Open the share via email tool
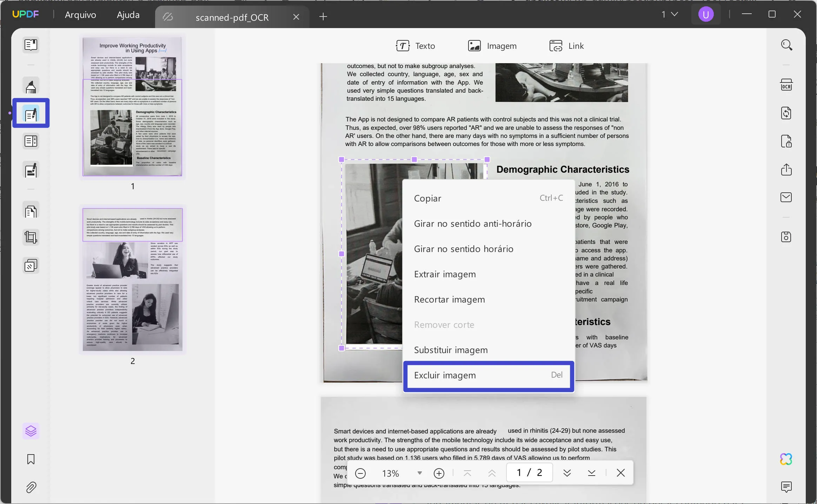Screen dimensions: 817x504 [786, 197]
